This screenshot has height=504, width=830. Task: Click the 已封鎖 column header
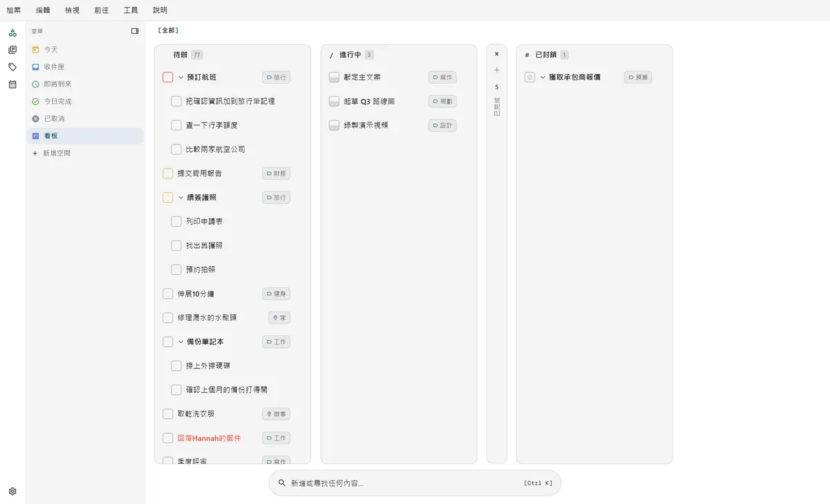(546, 55)
